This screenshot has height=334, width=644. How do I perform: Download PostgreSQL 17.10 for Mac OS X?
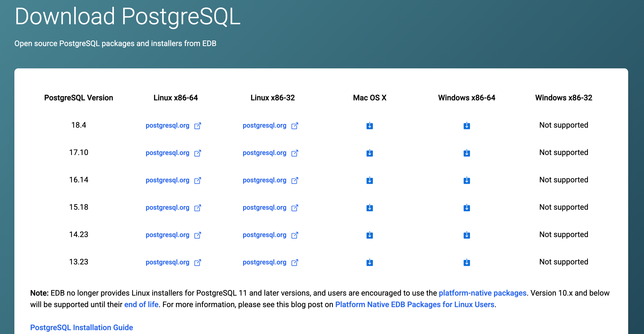coord(369,153)
